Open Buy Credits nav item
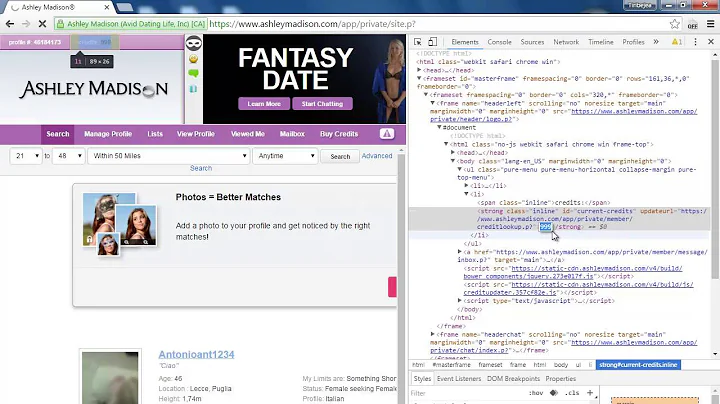This screenshot has height=404, width=720. 339,134
